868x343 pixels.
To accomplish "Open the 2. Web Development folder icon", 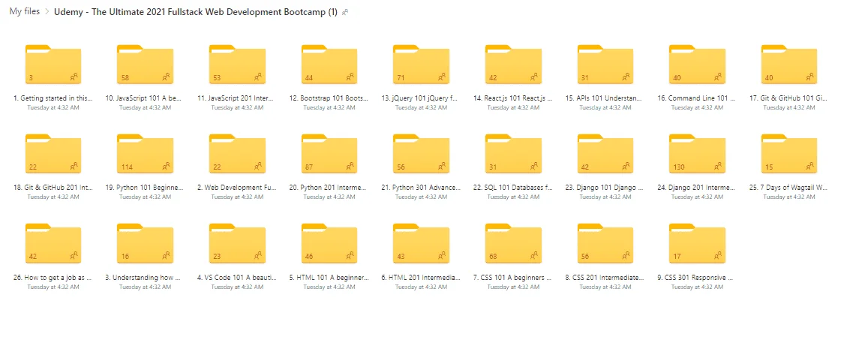I will pos(237,154).
